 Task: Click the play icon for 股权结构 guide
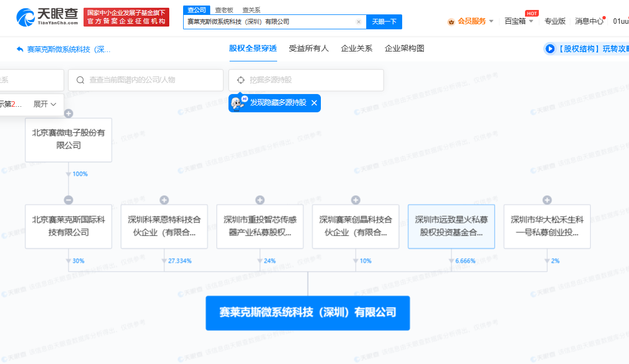[x=550, y=49]
